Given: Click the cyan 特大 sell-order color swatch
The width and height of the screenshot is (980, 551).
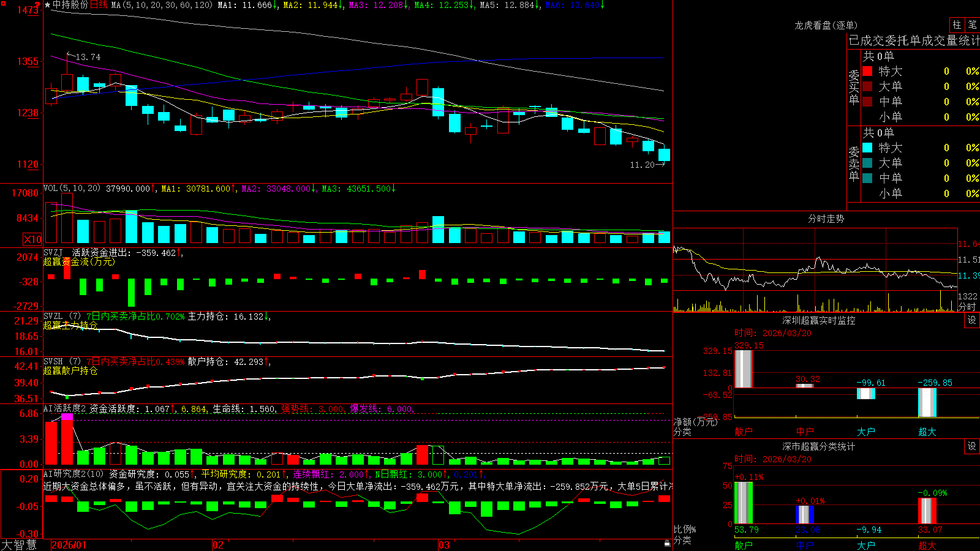Looking at the screenshot, I should [x=867, y=148].
